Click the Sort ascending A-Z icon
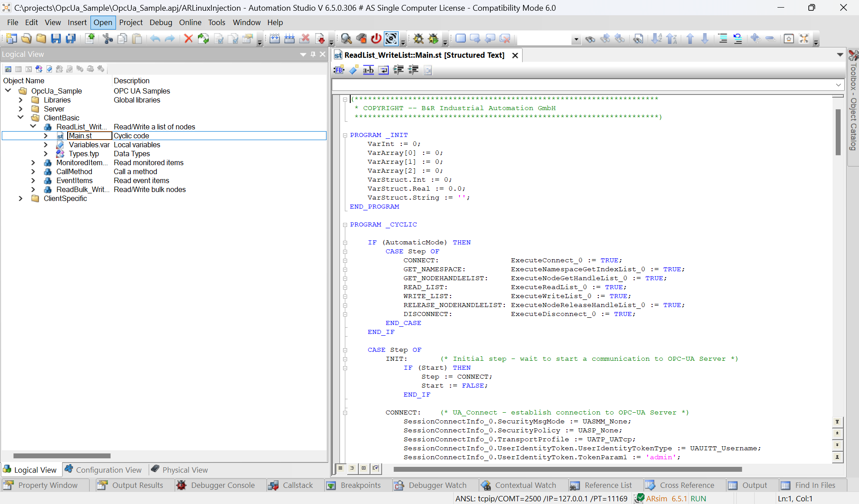 pyautogui.click(x=657, y=38)
